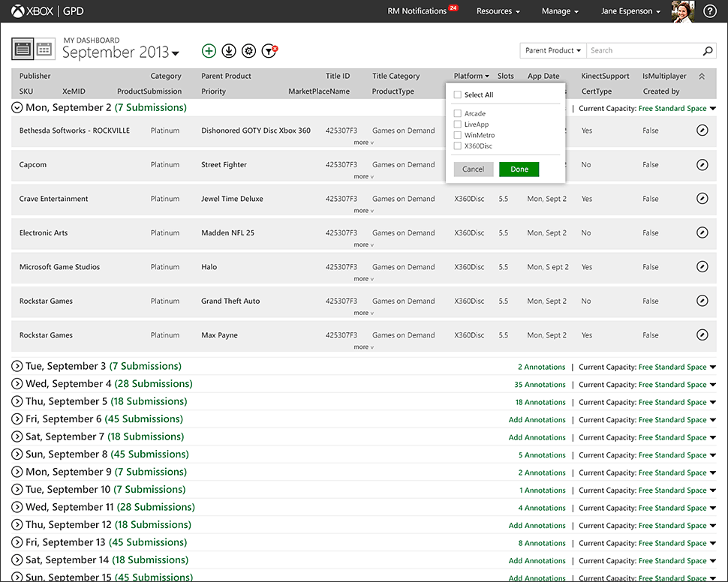Image resolution: width=728 pixels, height=582 pixels.
Task: Click Jane Espenson's profile photo
Action: (x=682, y=11)
